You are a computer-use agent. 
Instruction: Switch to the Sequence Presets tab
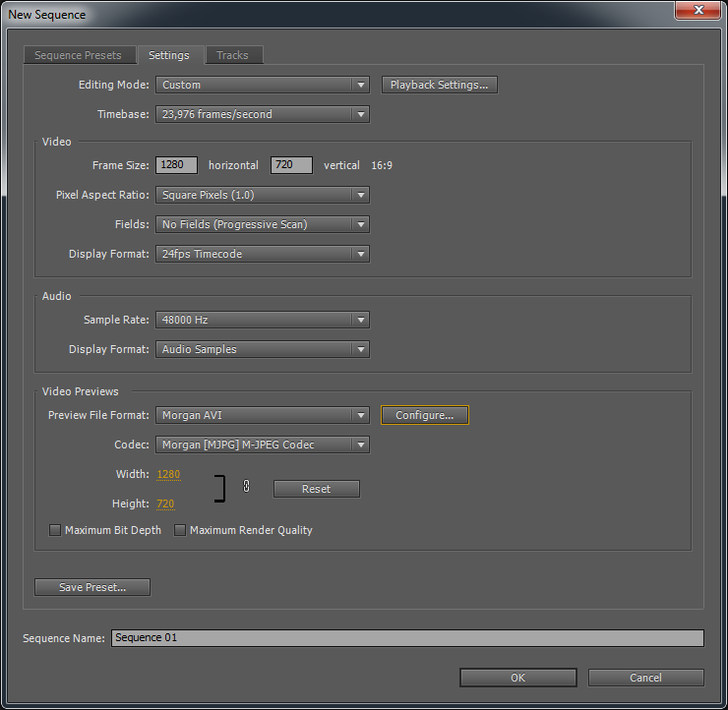[79, 56]
